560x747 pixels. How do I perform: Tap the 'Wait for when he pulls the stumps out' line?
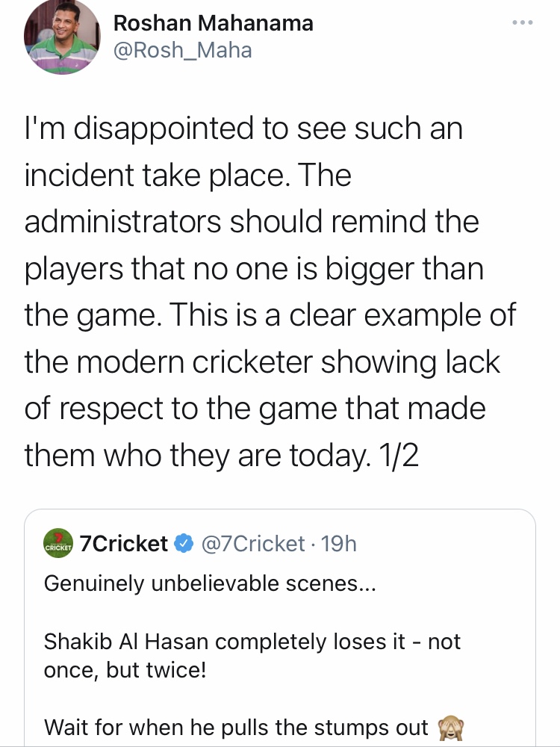236,728
